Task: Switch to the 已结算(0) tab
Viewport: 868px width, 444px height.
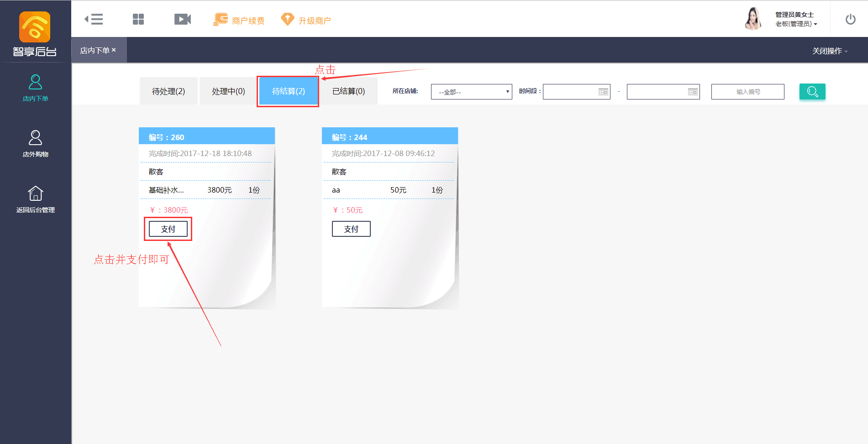Action: tap(348, 91)
